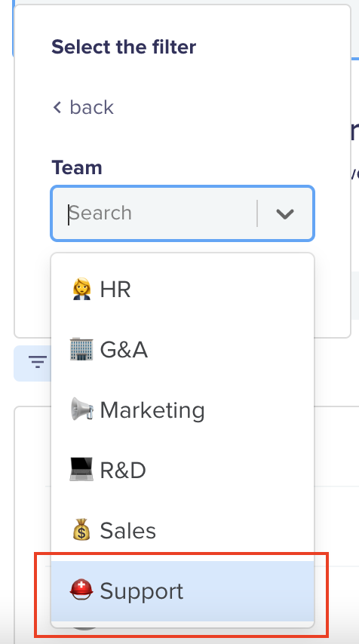Go back using the 'back' link
This screenshot has height=644, width=359.
pos(84,108)
